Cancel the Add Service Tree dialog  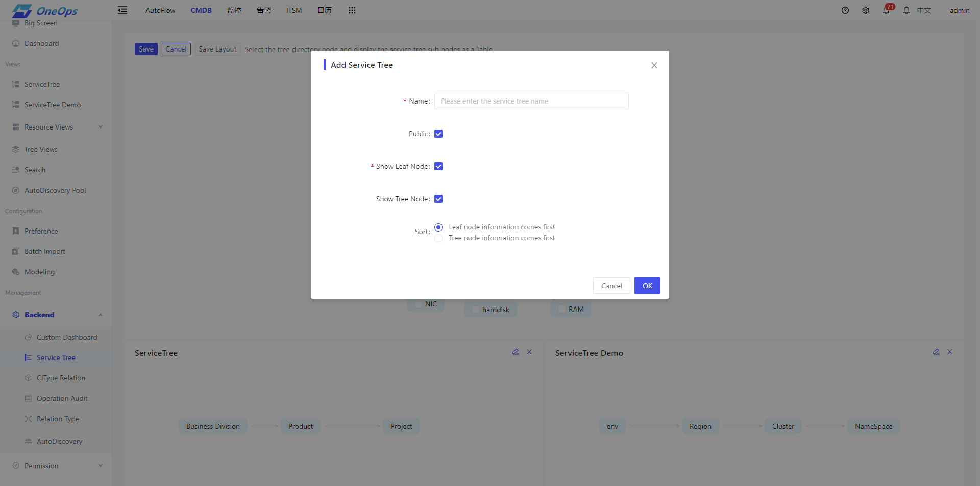pyautogui.click(x=611, y=286)
